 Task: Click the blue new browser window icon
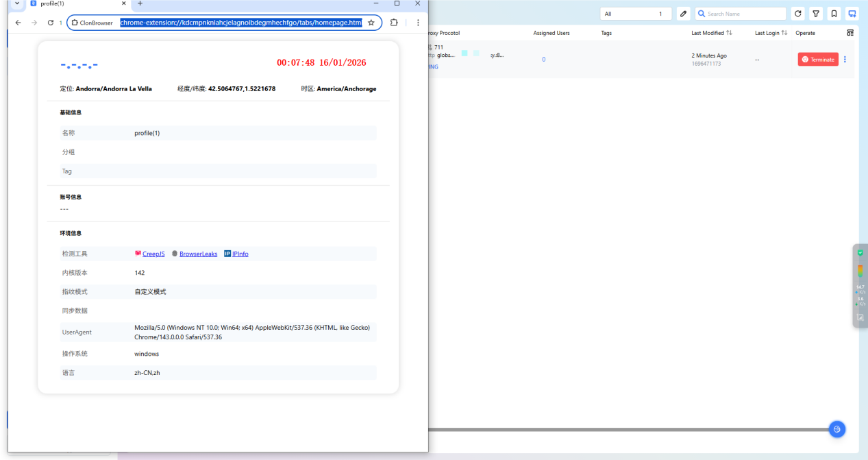[x=852, y=14]
